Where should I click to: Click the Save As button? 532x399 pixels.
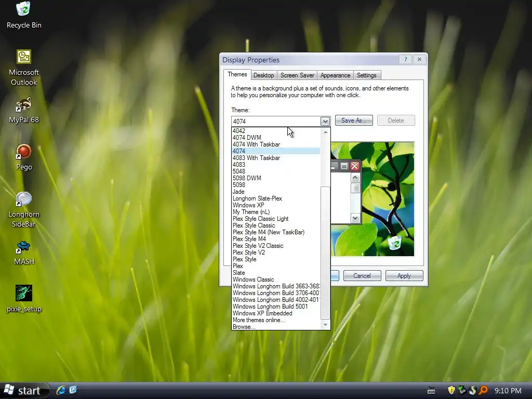point(354,121)
